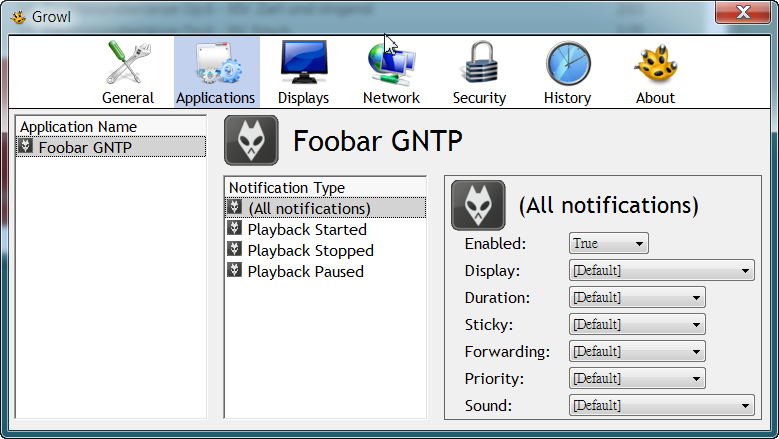Open the About paw icon
Image resolution: width=779 pixels, height=439 pixels.
coord(655,64)
